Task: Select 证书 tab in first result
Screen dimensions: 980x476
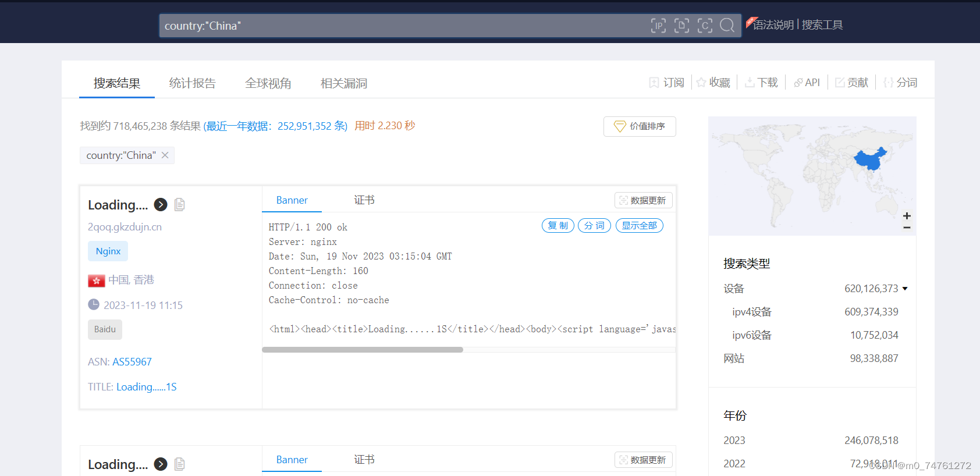Action: pyautogui.click(x=364, y=200)
